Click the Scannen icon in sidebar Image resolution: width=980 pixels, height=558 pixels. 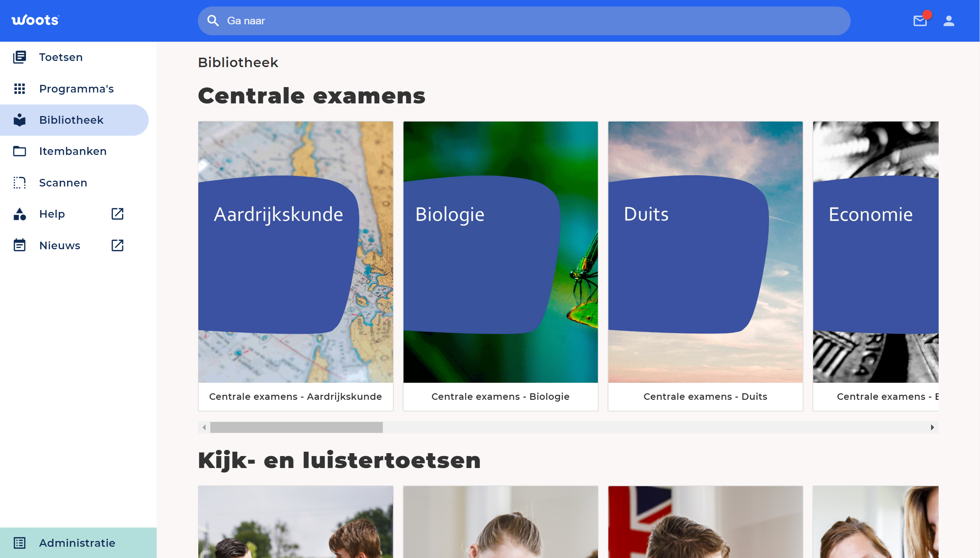[20, 183]
